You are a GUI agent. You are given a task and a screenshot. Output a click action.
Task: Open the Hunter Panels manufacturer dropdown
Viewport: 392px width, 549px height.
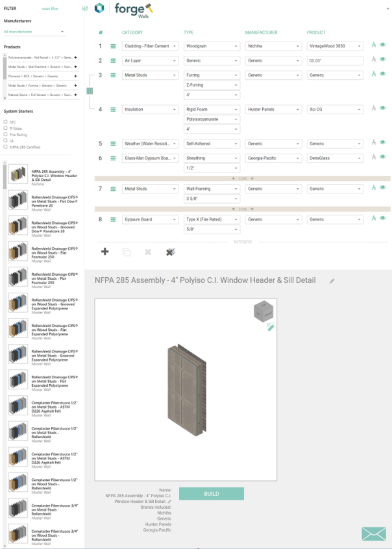tap(273, 110)
